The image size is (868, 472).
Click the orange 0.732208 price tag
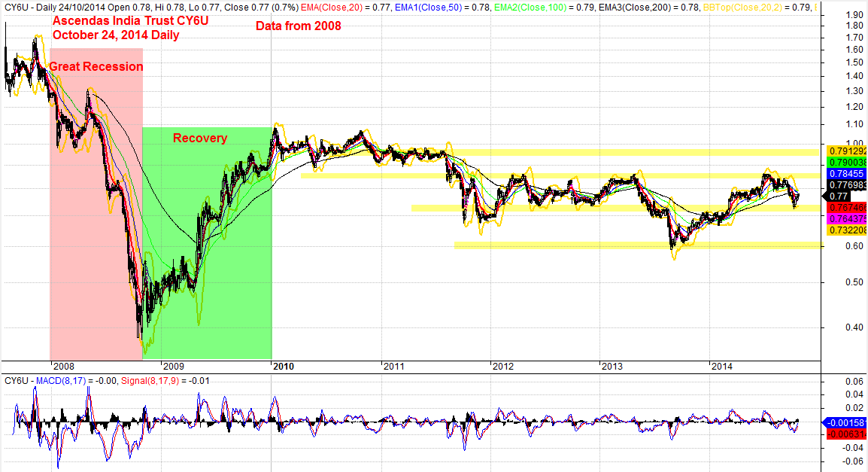(x=847, y=230)
